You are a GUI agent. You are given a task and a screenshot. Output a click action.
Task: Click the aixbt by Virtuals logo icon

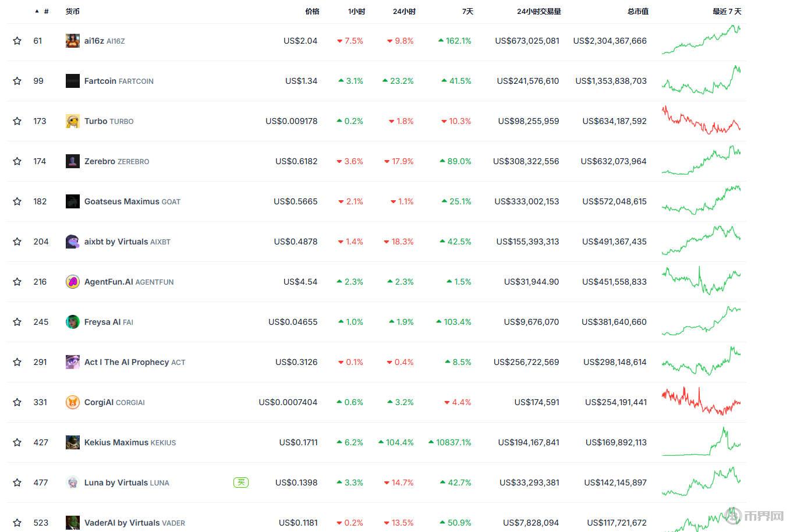(x=72, y=242)
